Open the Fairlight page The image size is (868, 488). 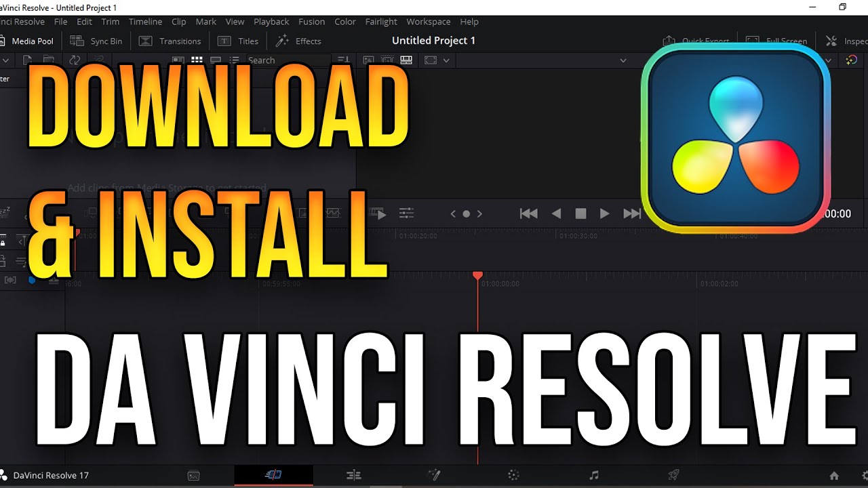[x=594, y=475]
